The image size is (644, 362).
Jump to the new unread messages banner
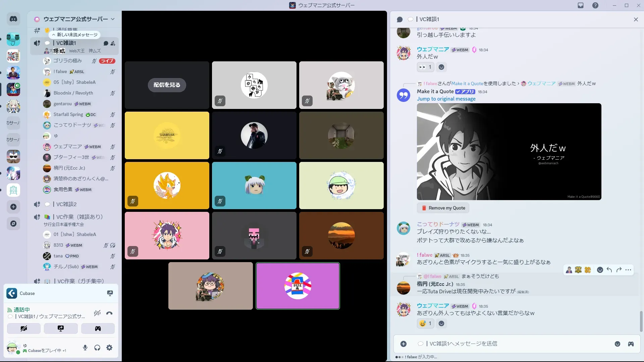click(x=74, y=35)
